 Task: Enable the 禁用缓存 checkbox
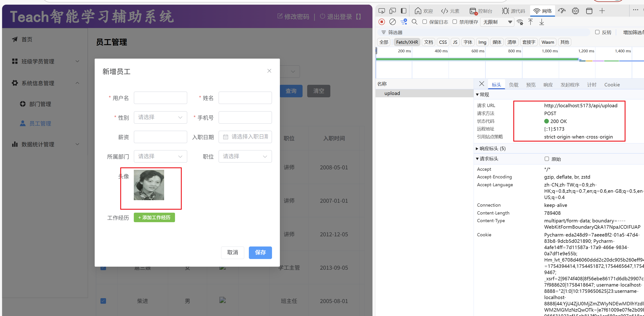(455, 22)
